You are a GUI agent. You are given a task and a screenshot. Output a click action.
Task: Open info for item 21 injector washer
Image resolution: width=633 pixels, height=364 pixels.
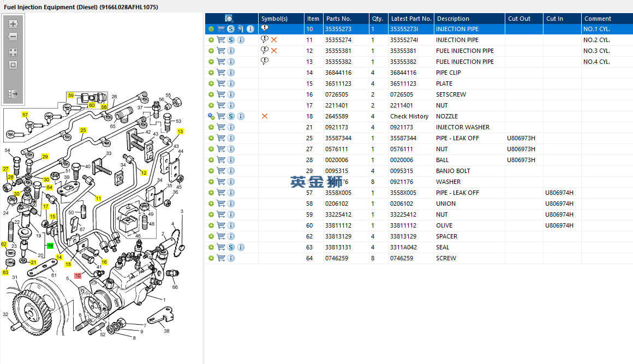(231, 127)
